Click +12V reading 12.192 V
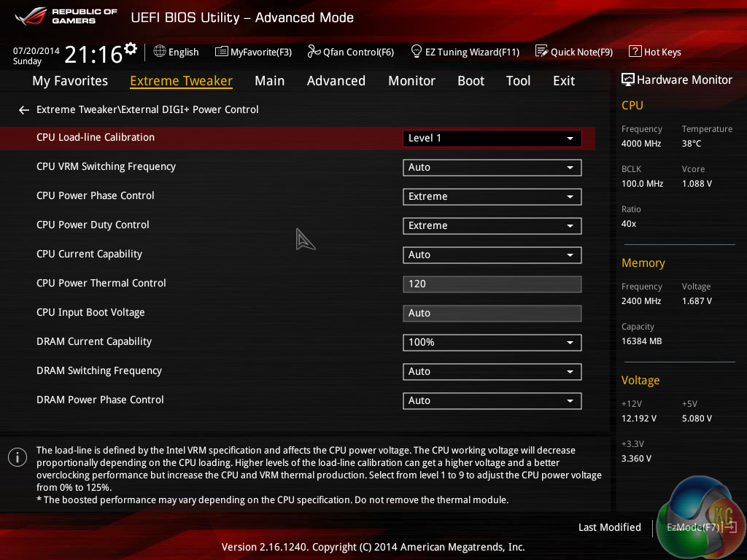The width and height of the screenshot is (747, 560). [638, 419]
